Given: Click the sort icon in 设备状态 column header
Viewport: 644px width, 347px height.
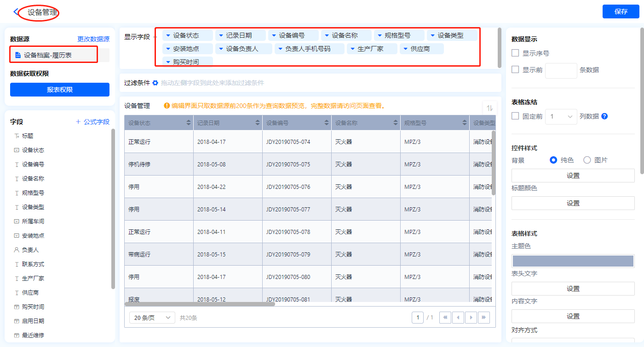Looking at the screenshot, I should (189, 123).
